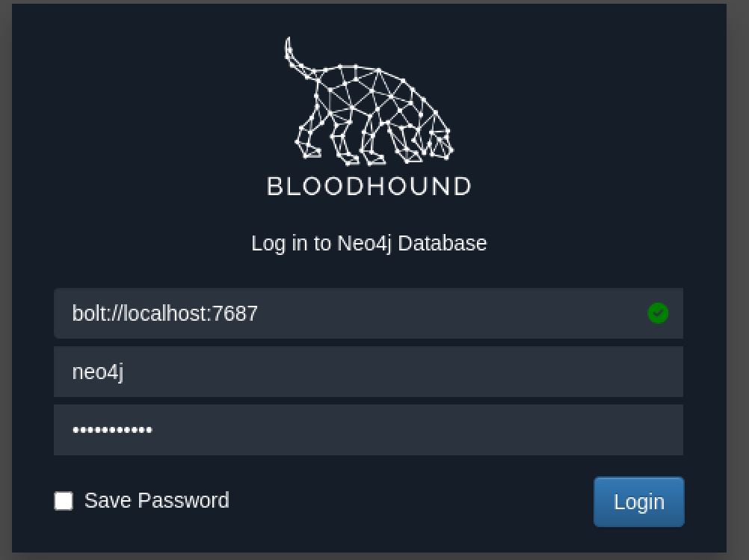Click the "Log in to Neo4j Database" heading
The width and height of the screenshot is (749, 560).
(x=369, y=243)
